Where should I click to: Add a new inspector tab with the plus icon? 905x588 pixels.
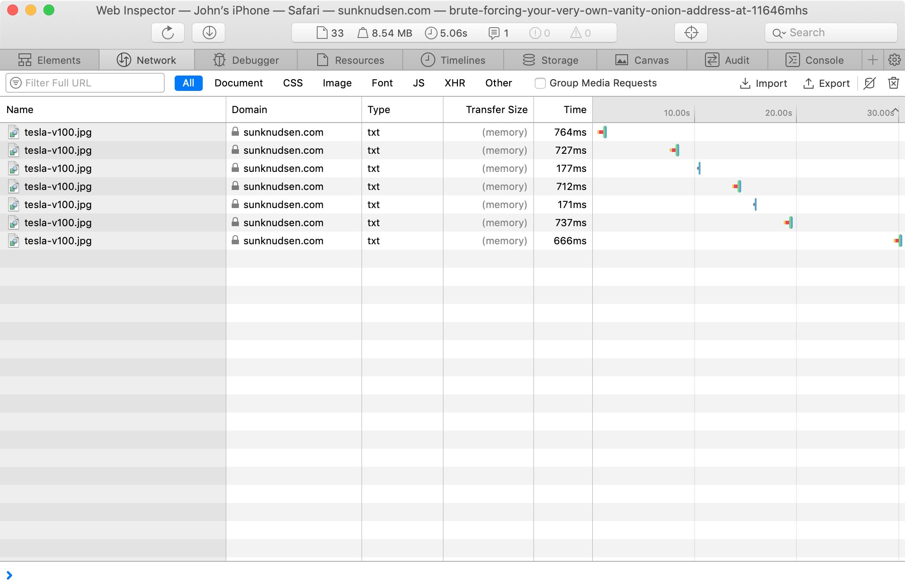pyautogui.click(x=873, y=60)
